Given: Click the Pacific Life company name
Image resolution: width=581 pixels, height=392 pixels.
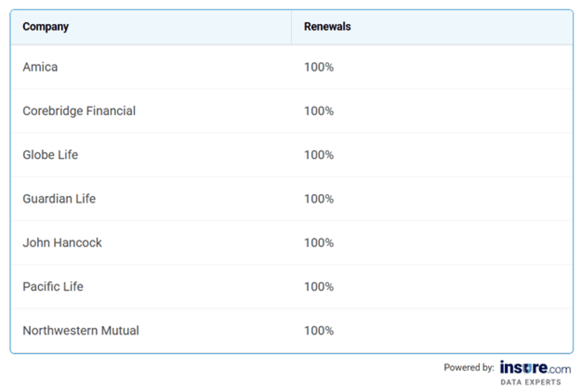Looking at the screenshot, I should click(x=53, y=286).
